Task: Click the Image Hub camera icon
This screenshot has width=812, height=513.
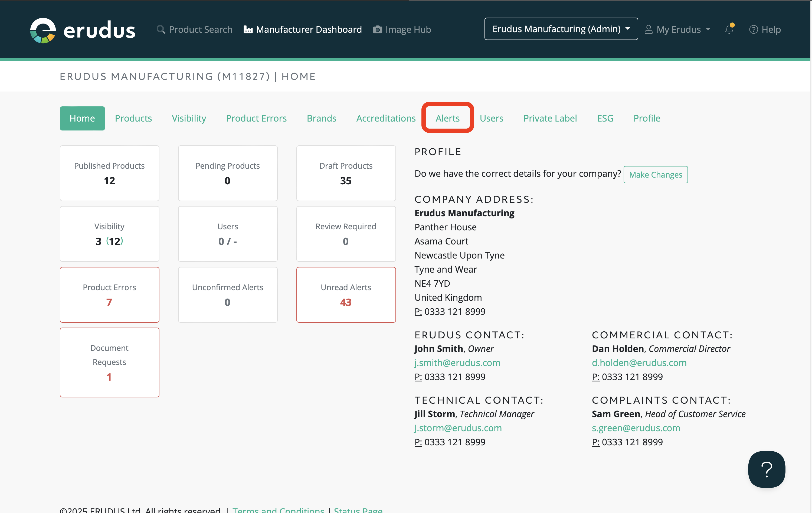Action: 378,30
